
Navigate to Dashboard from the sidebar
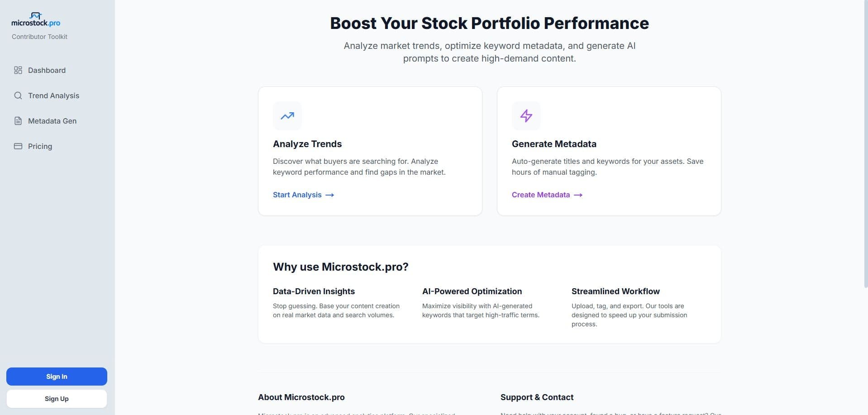coord(47,70)
